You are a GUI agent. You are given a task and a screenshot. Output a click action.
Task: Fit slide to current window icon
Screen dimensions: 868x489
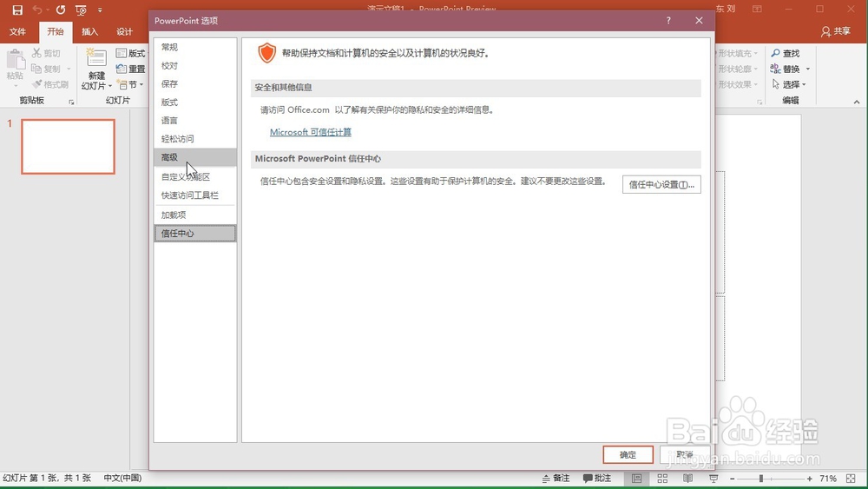[x=851, y=478]
